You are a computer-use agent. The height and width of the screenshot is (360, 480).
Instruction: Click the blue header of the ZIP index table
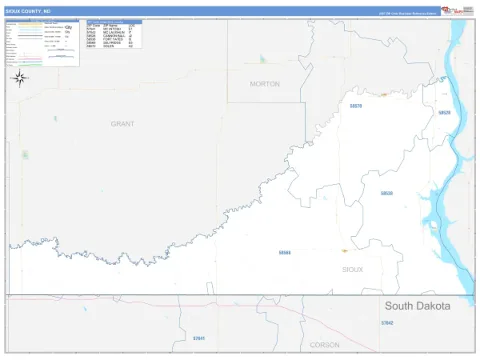coord(114,22)
